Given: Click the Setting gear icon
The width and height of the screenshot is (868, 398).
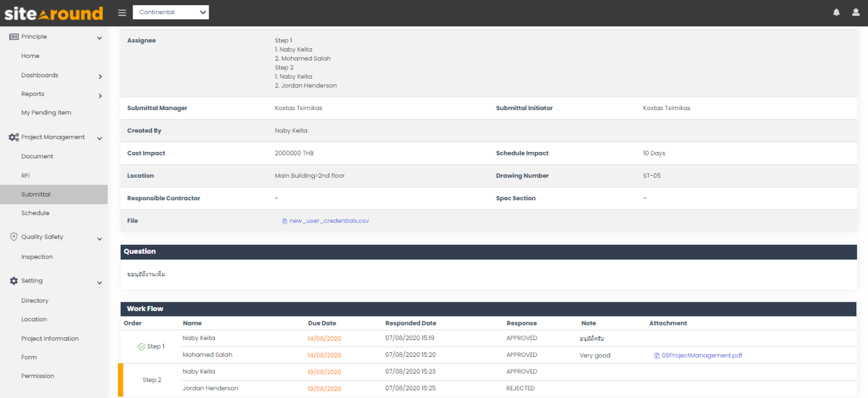Looking at the screenshot, I should 14,281.
